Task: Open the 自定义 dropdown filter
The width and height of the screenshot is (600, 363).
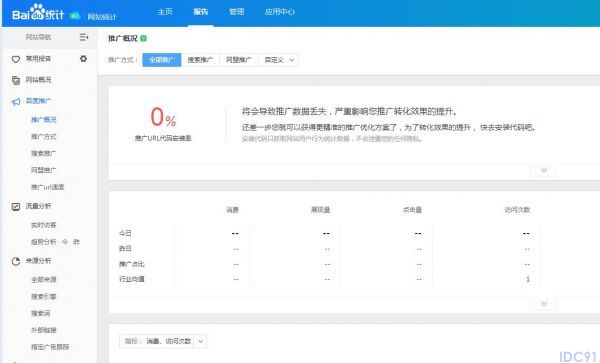Action: click(x=279, y=60)
